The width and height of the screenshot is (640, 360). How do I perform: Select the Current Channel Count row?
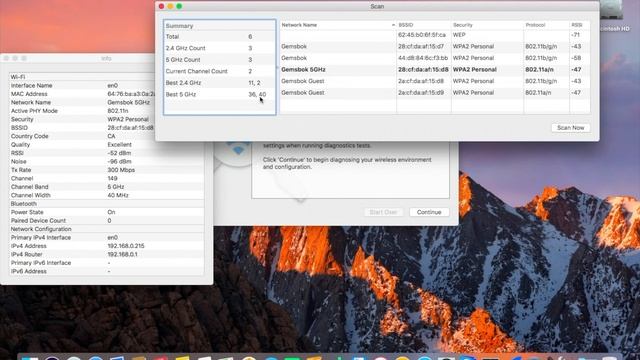[220, 71]
